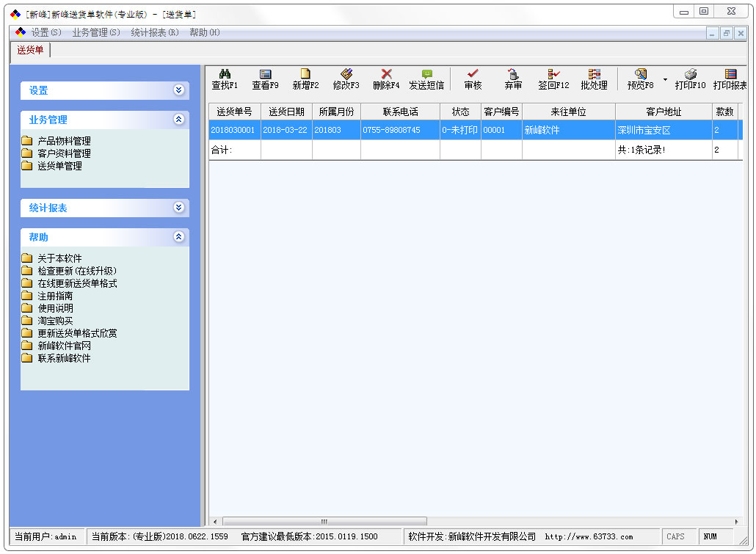This screenshot has height=554, width=756.
Task: Click the 款数 column header
Action: coord(724,112)
